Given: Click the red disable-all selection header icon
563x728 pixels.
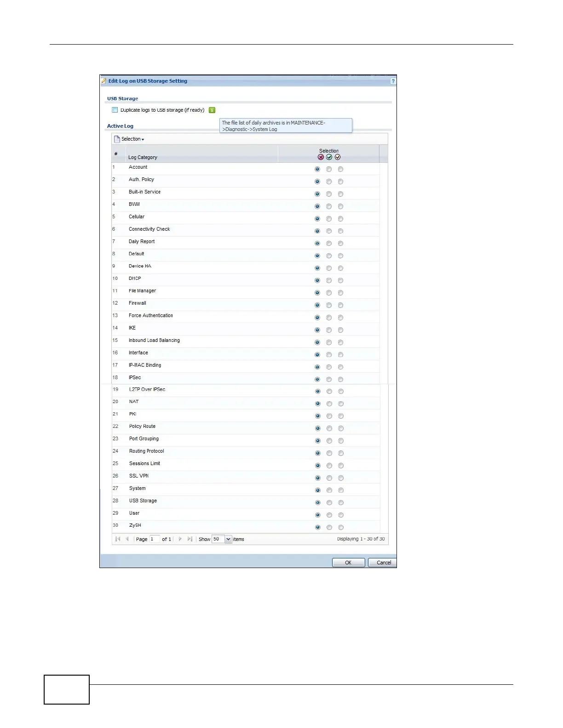Looking at the screenshot, I should 321,157.
